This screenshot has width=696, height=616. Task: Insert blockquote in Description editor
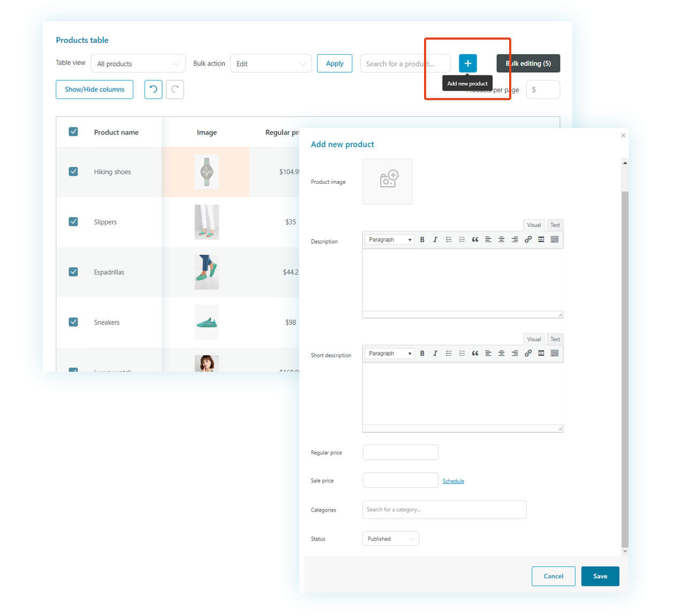click(x=475, y=239)
